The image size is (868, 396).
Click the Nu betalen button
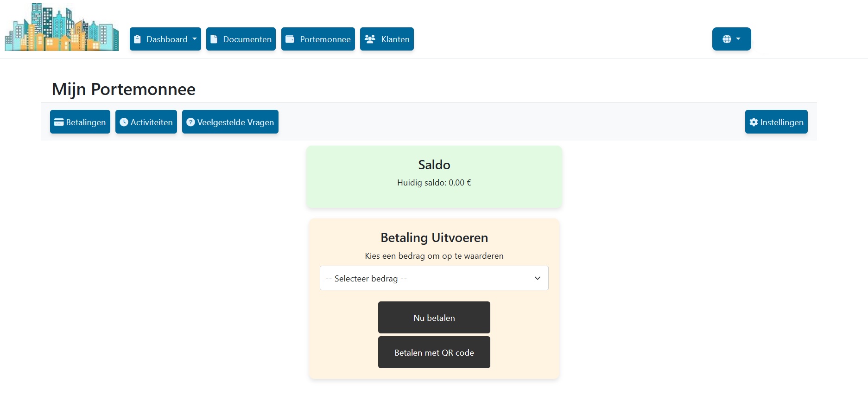(x=434, y=318)
